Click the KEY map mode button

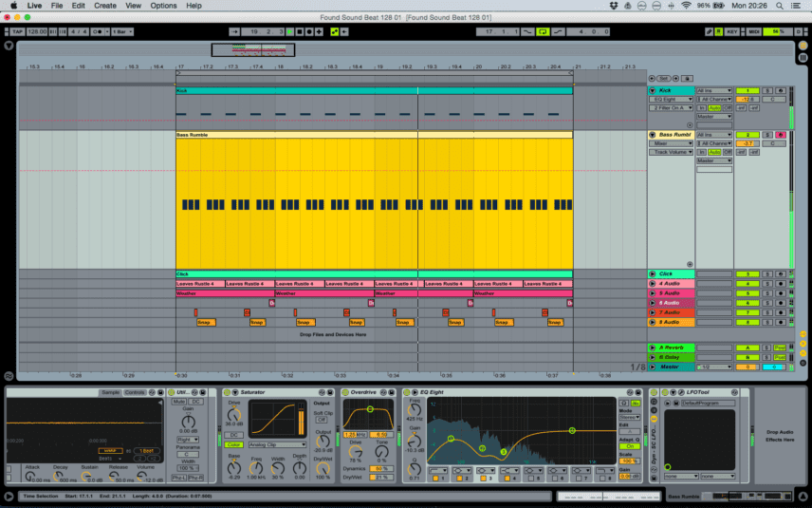731,31
